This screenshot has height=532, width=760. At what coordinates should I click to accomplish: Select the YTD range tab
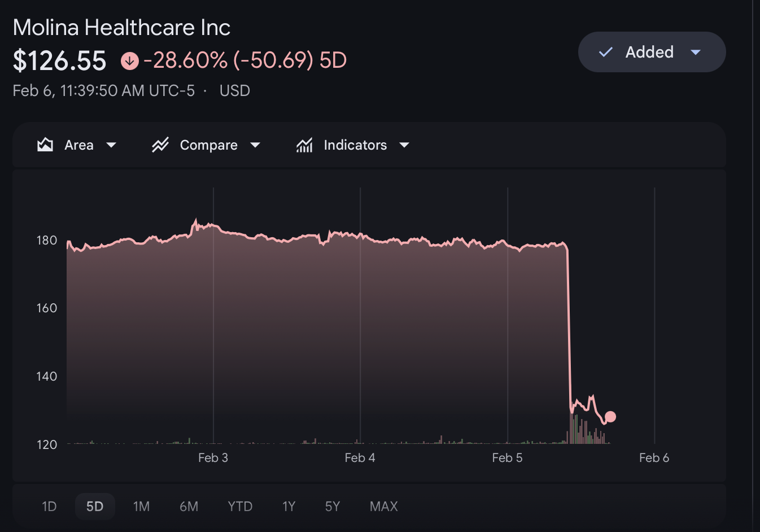click(240, 506)
